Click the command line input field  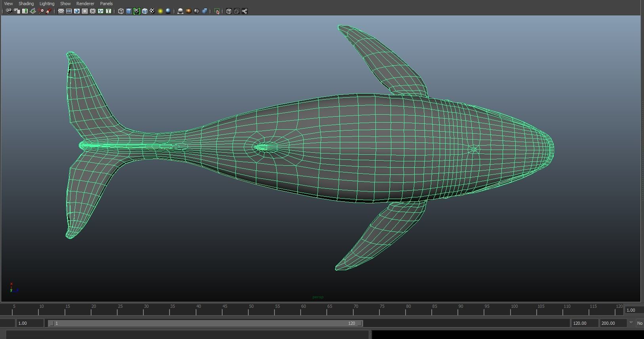[x=187, y=335]
